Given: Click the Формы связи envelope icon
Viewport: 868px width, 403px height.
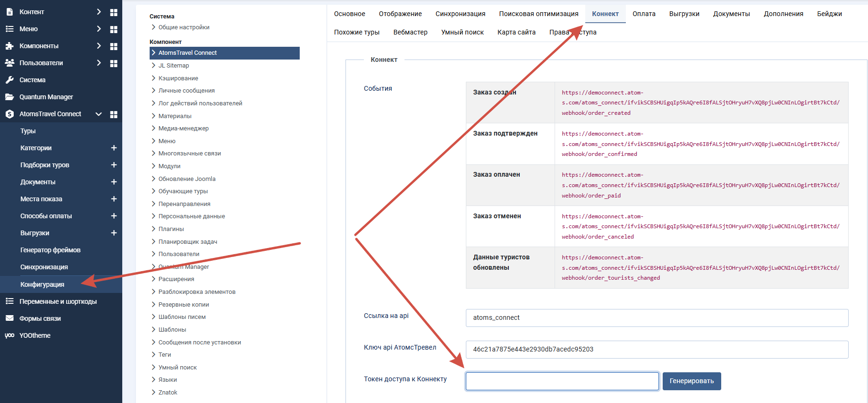Looking at the screenshot, I should [9, 318].
